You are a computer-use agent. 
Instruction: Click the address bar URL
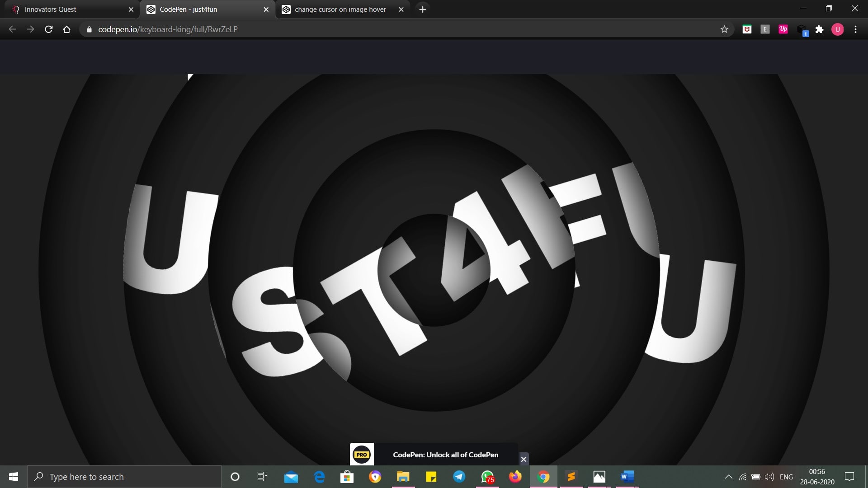(168, 29)
